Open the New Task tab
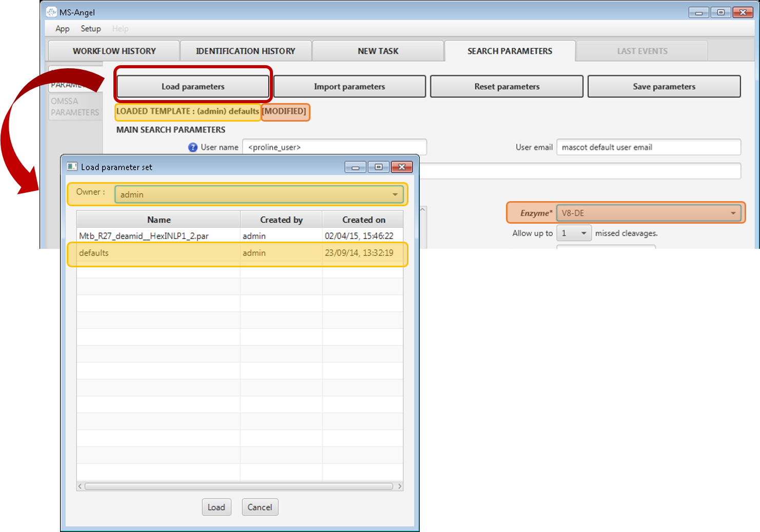760x532 pixels. (x=378, y=51)
